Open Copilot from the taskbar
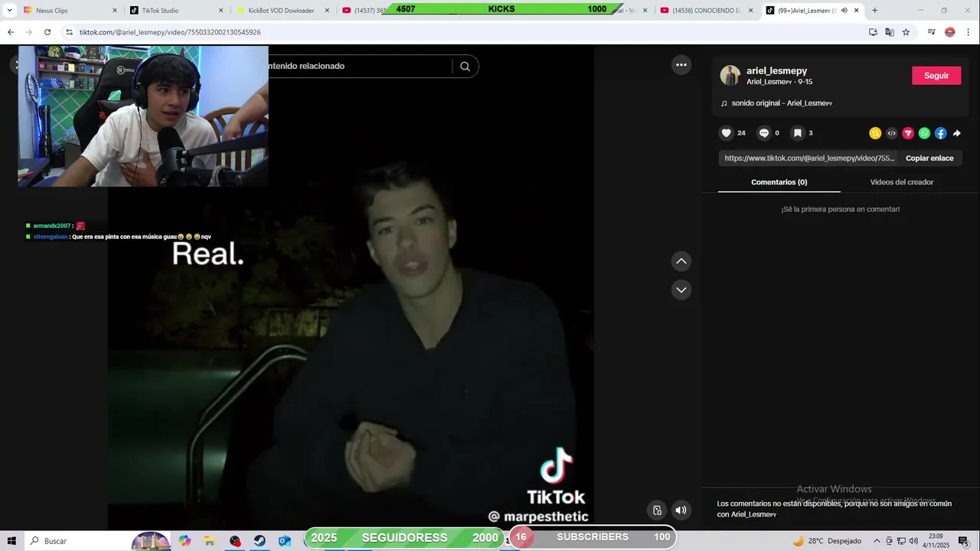 pos(185,541)
